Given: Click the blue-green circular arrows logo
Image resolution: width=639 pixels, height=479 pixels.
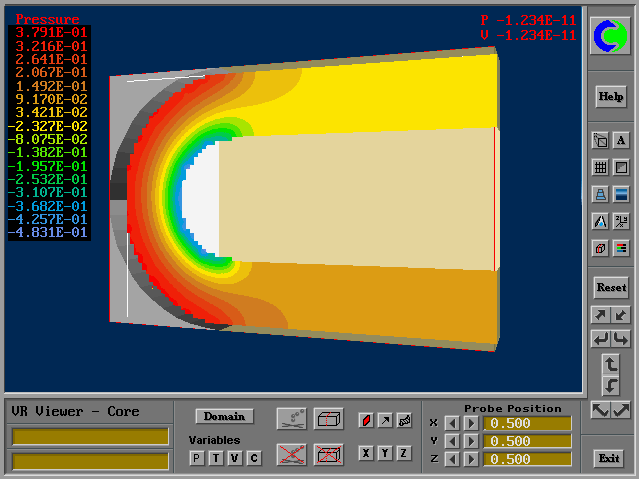Looking at the screenshot, I should pos(610,37).
